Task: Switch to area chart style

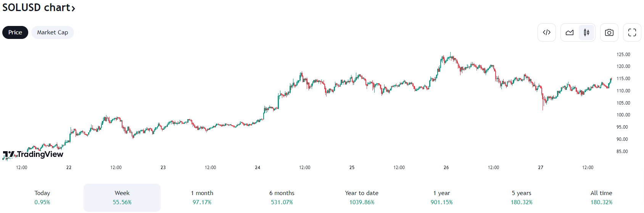Action: coord(570,32)
